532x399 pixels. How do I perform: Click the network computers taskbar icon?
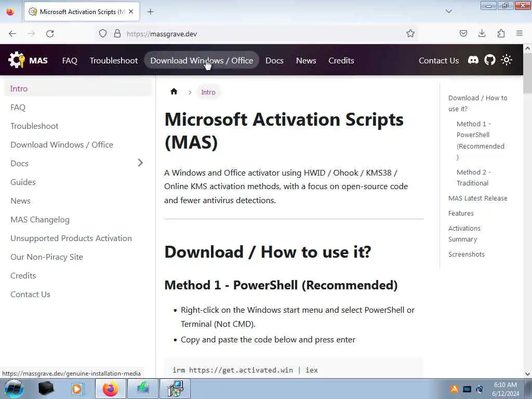pyautogui.click(x=176, y=389)
